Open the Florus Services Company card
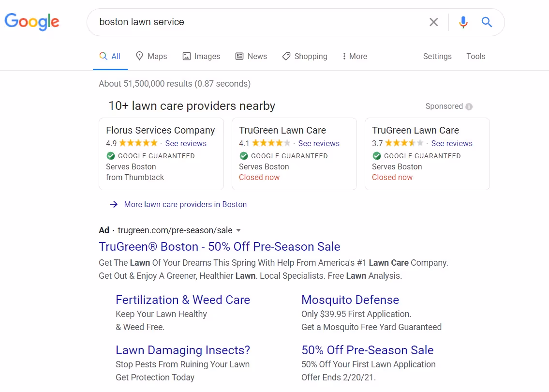This screenshot has width=549, height=392. pyautogui.click(x=161, y=154)
